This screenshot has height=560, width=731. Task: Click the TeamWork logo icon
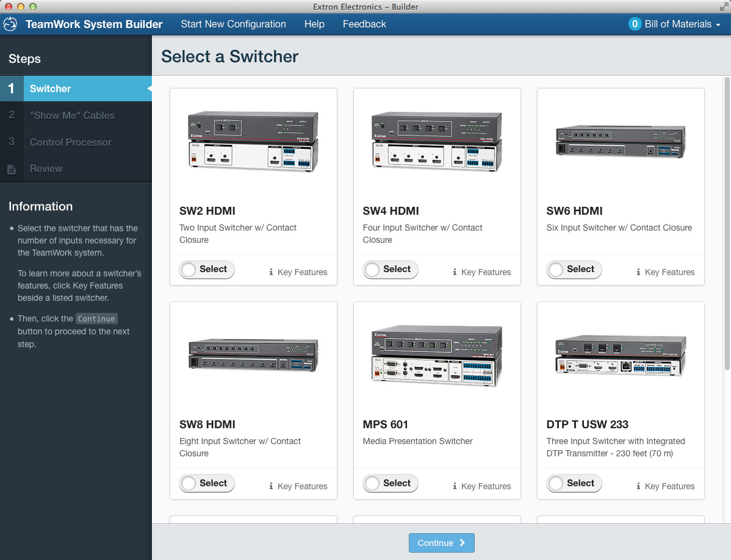10,24
